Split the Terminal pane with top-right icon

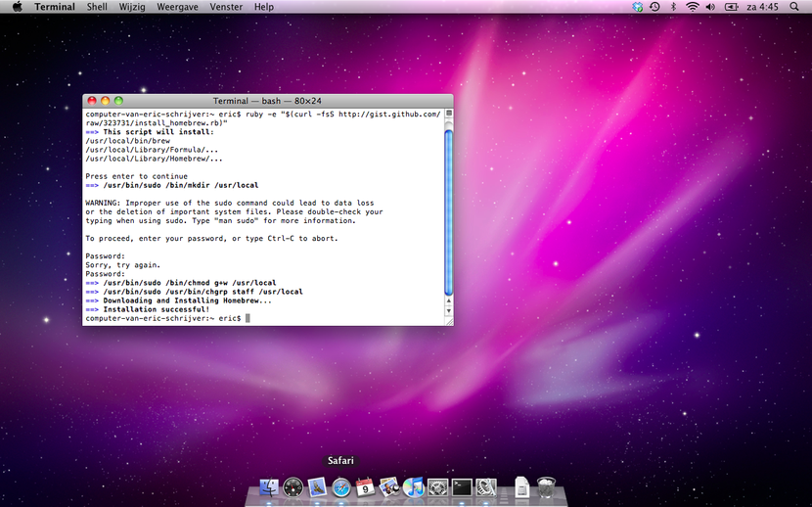(449, 113)
